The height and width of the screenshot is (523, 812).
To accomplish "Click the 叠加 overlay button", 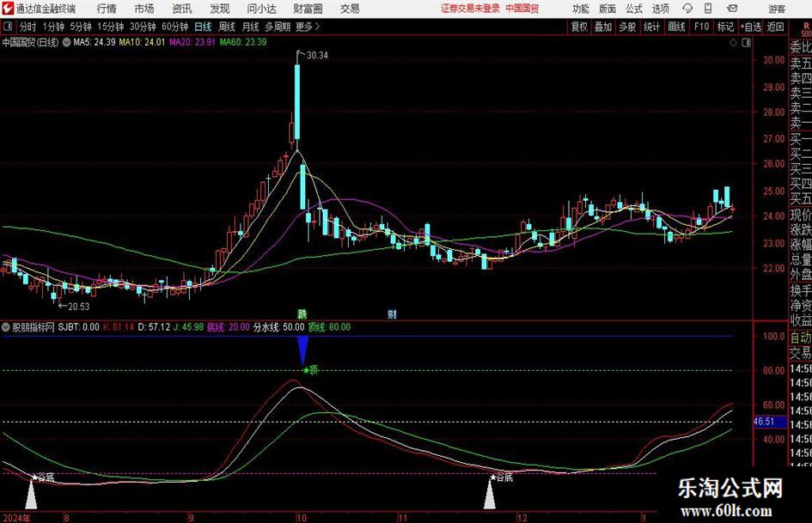I will coord(603,27).
